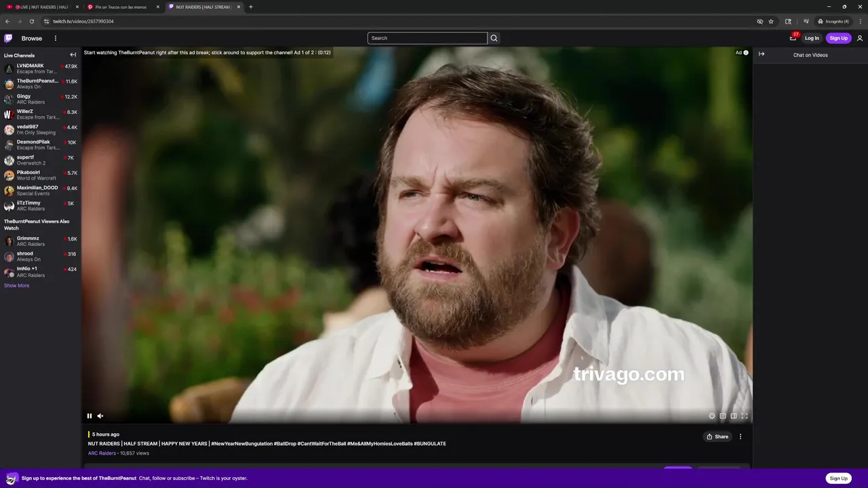Switch to YouTube LIVE NUT RAIDERS tab
Screen dimensions: 868x488
click(x=41, y=7)
